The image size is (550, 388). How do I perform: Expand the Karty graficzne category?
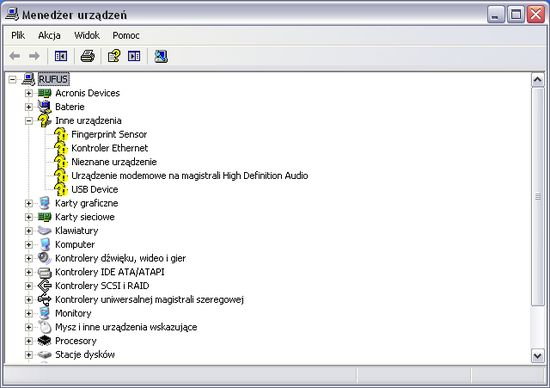point(29,203)
